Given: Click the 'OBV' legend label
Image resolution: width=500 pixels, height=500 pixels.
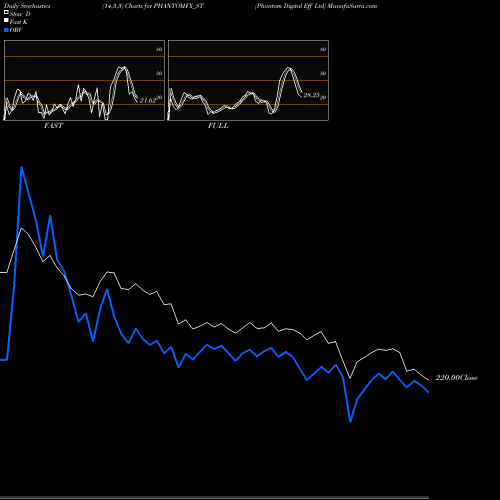Looking at the screenshot, I should tap(16, 30).
